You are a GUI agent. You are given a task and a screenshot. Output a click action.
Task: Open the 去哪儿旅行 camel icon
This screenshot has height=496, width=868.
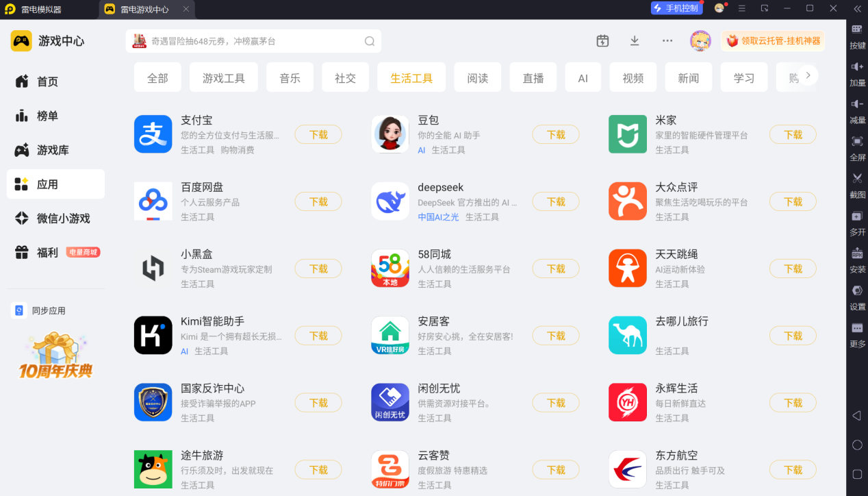[628, 336]
